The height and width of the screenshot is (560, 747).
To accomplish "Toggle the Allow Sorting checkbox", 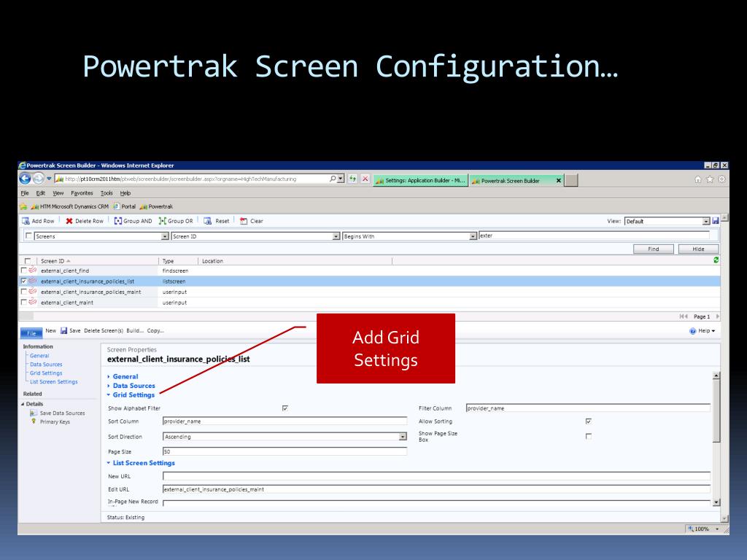I will (589, 421).
